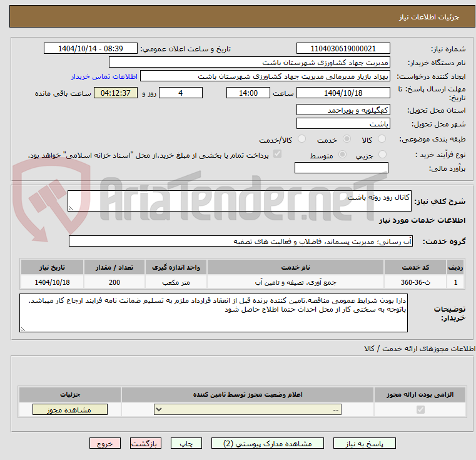Click the row number cell 1
This screenshot has width=476, height=460.
pyautogui.click(x=455, y=282)
